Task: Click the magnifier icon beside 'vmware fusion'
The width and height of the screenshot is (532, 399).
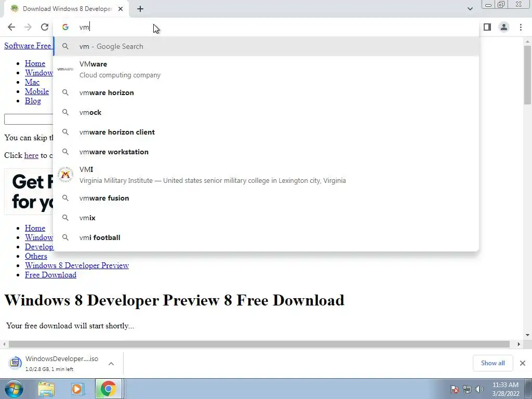Action: coord(65,198)
